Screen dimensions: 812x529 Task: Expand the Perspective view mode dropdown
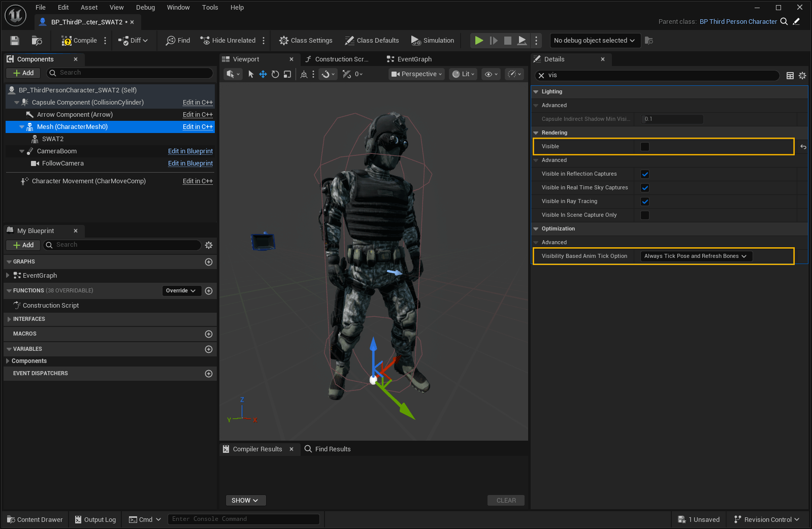(417, 74)
